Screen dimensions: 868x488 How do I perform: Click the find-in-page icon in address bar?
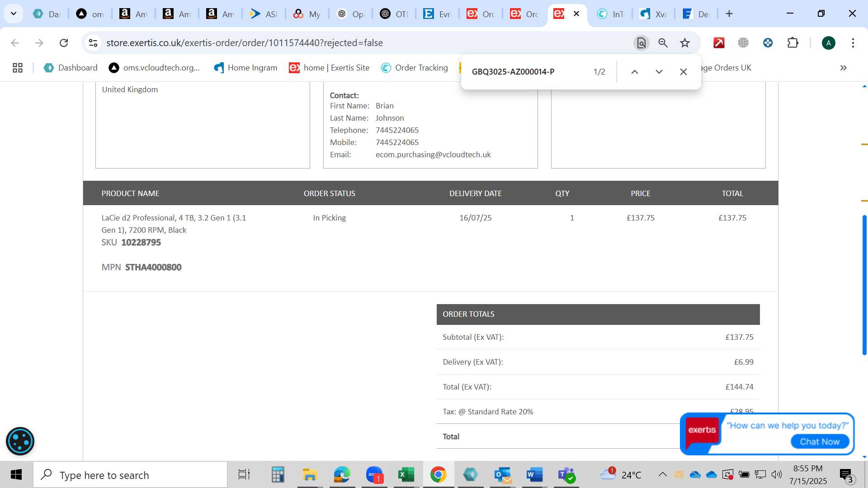(641, 43)
